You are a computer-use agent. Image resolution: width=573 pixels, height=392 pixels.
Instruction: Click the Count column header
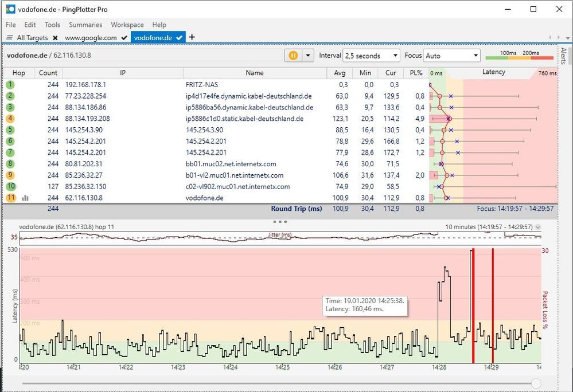(48, 73)
